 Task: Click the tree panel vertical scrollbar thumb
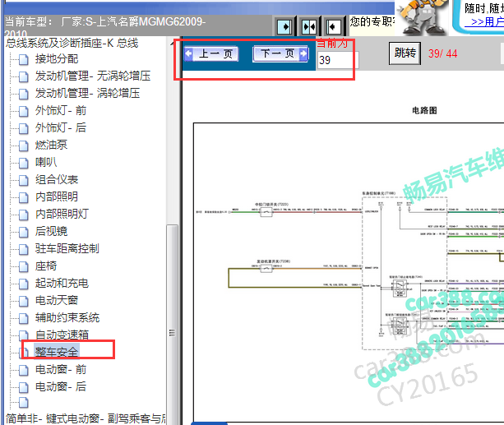coord(173,325)
